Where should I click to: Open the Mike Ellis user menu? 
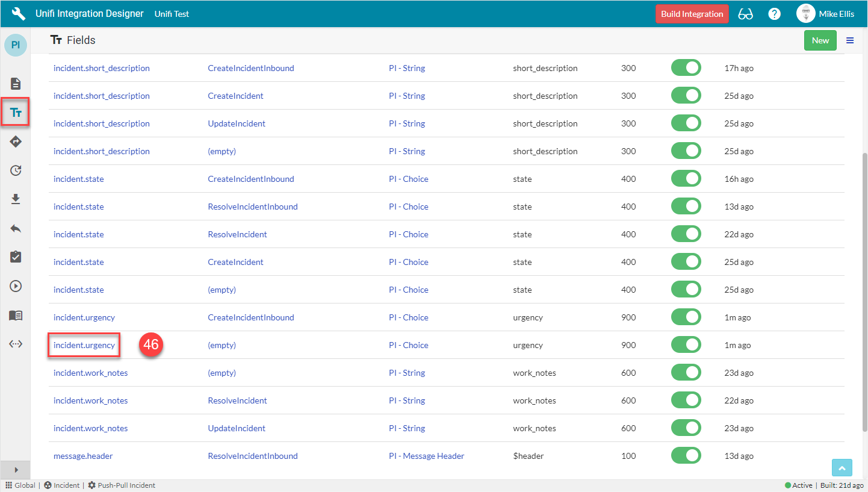825,14
